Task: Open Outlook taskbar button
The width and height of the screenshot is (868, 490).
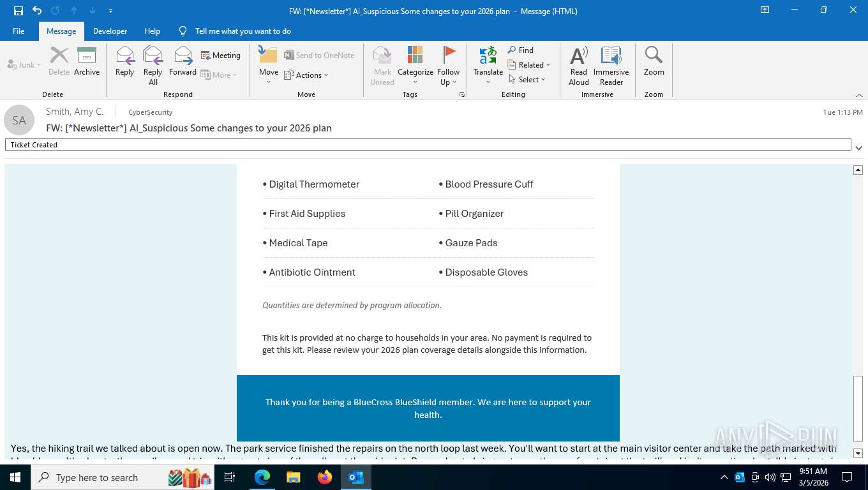Action: tap(356, 477)
